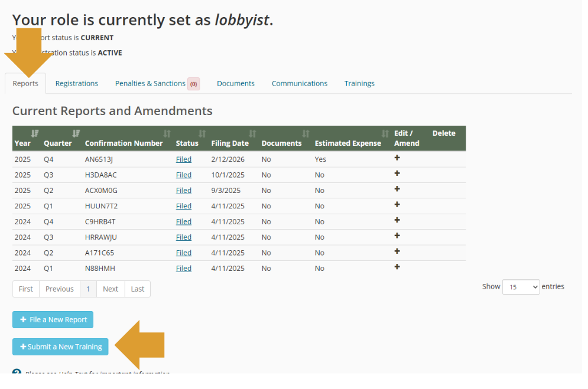Open Filed link for HUUN7T2 report

pyautogui.click(x=184, y=206)
